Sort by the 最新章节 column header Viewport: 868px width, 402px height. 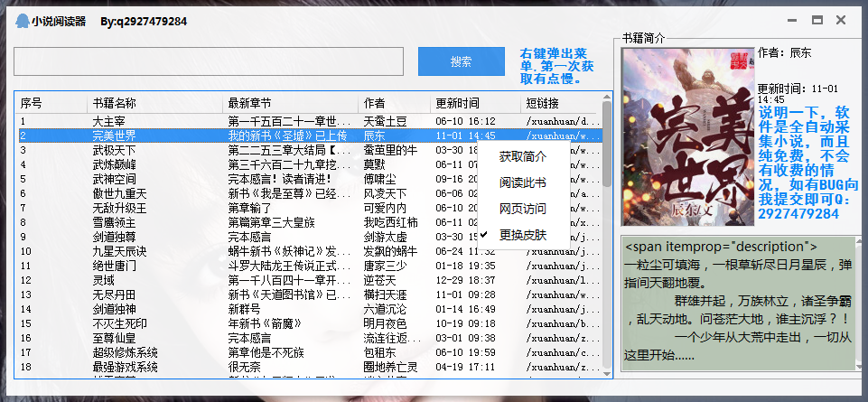(x=291, y=103)
